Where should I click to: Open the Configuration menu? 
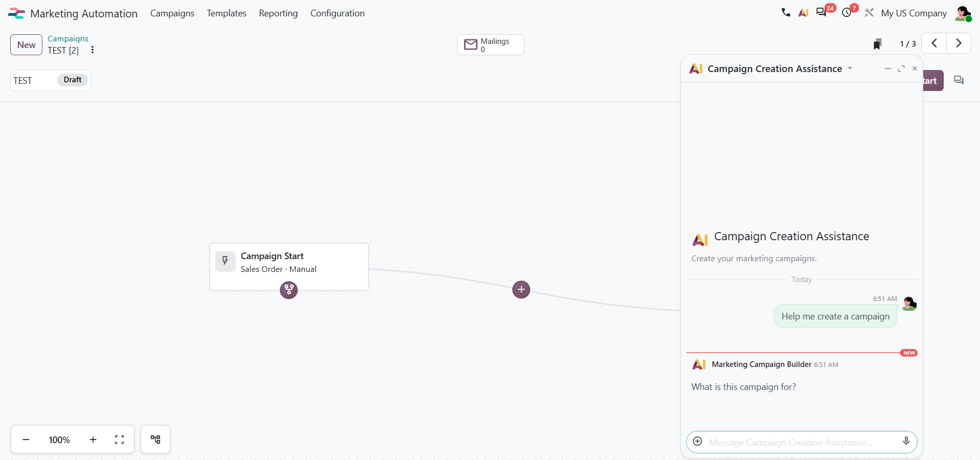tap(337, 13)
